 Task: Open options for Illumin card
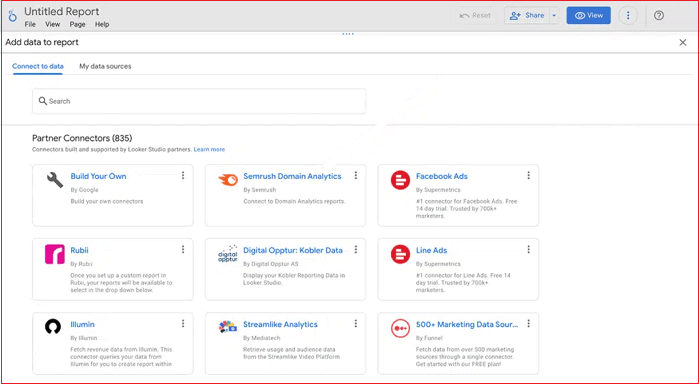point(183,324)
